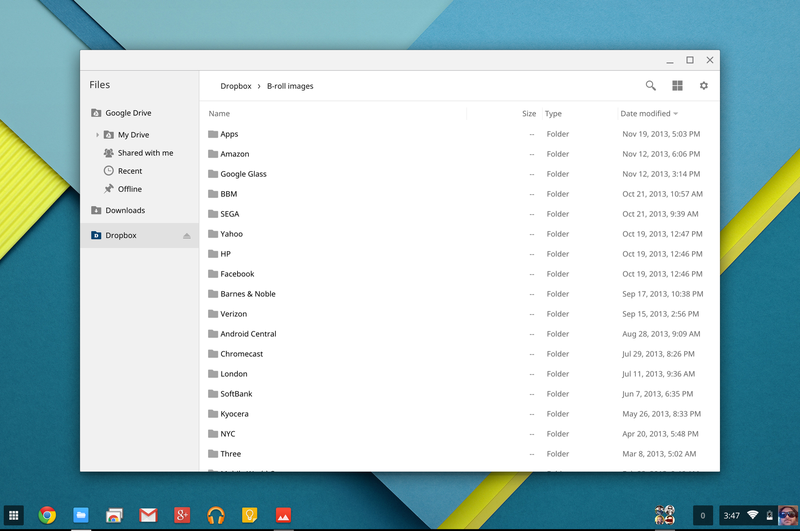Click date Nov 19, 2013, 5:03 PM
Screen dimensions: 800x531
[x=661, y=134]
